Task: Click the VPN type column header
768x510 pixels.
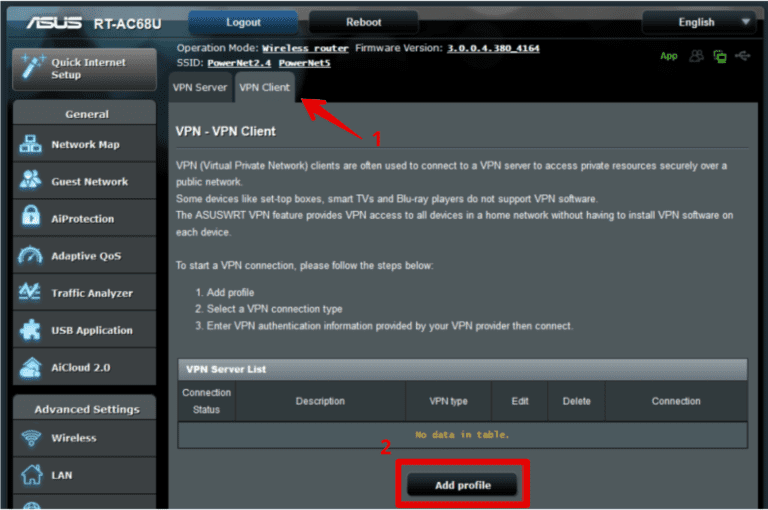Action: click(448, 401)
